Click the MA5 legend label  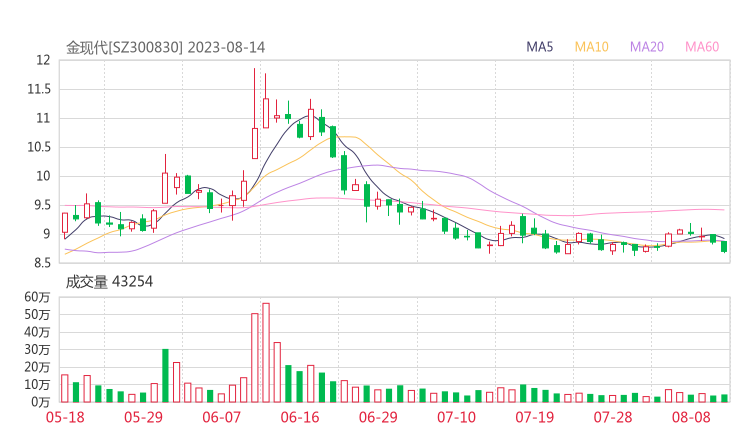[539, 47]
